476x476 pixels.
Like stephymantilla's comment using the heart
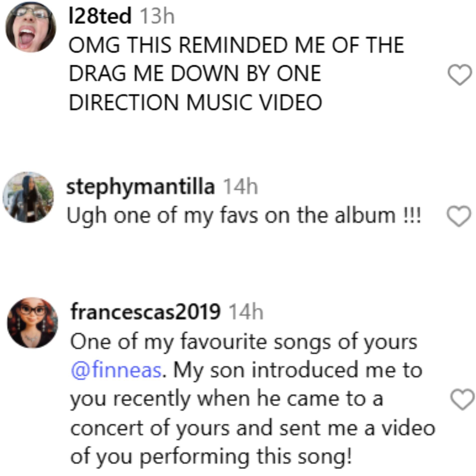point(459,216)
